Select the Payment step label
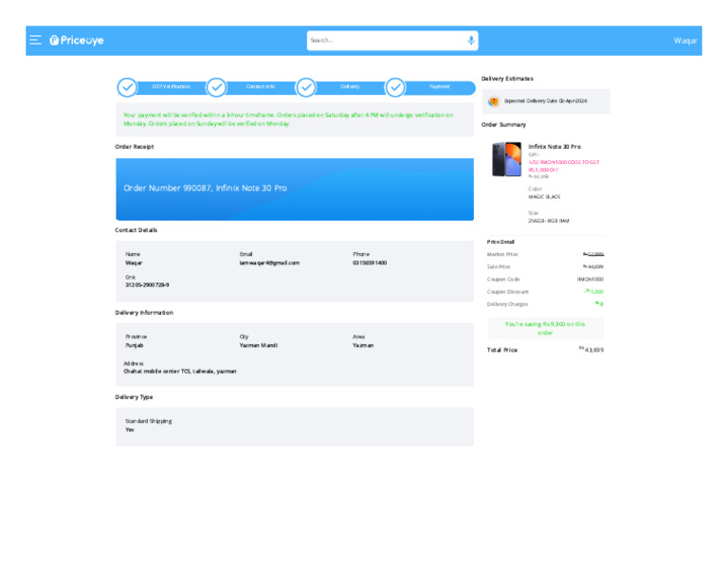The width and height of the screenshot is (728, 563). [439, 87]
